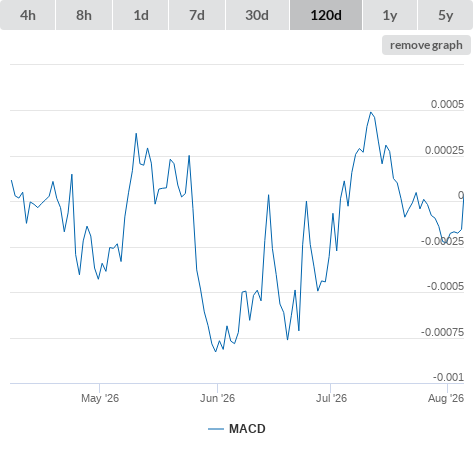Click the Jul '26 axis label
This screenshot has height=455, width=474.
(331, 398)
